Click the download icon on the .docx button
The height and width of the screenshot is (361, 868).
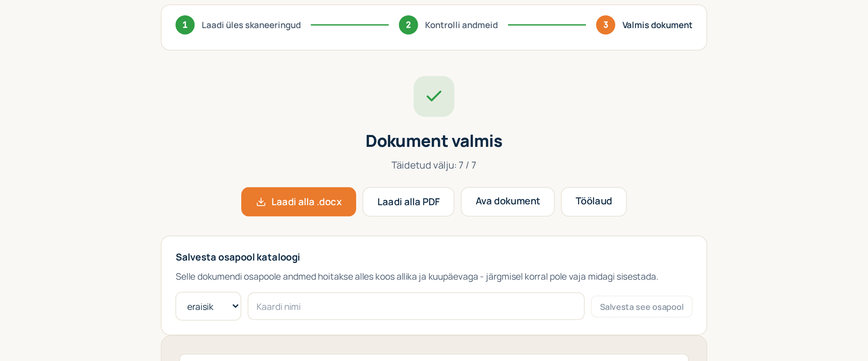[x=261, y=202]
